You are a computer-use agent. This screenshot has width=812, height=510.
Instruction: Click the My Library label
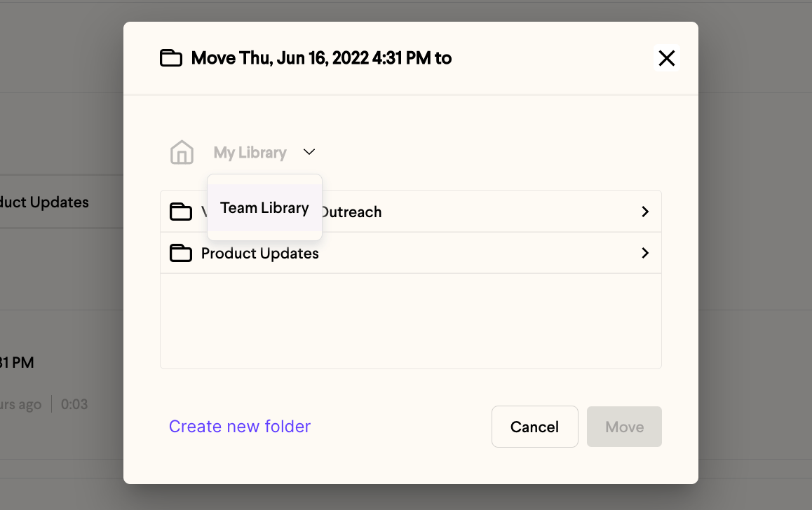[x=250, y=153]
